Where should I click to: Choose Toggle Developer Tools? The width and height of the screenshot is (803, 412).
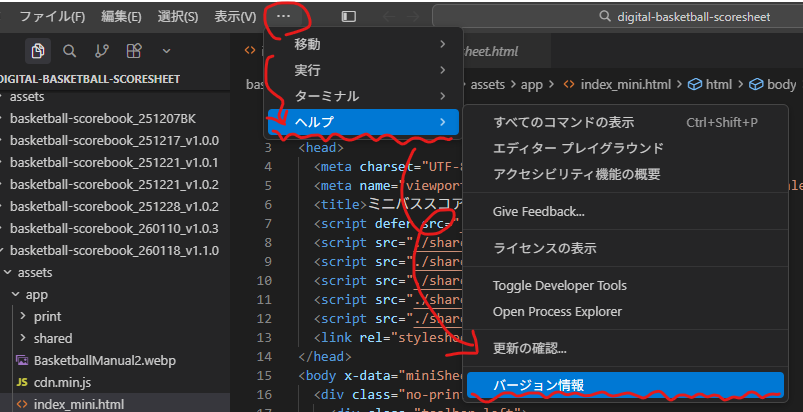click(625, 286)
